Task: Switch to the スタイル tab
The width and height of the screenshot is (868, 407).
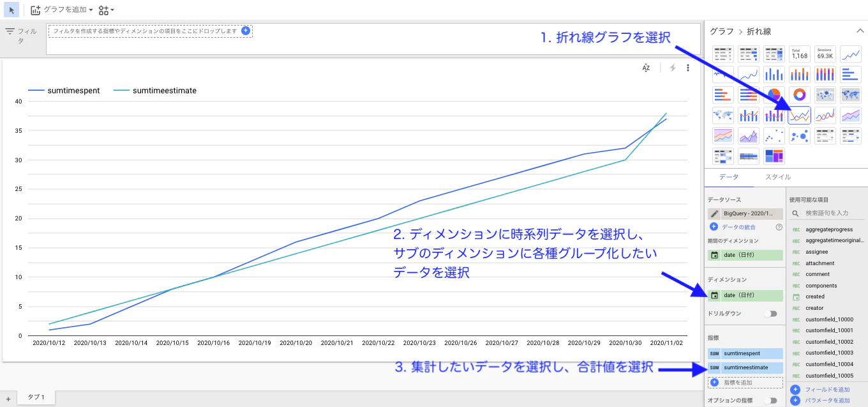Action: 778,177
